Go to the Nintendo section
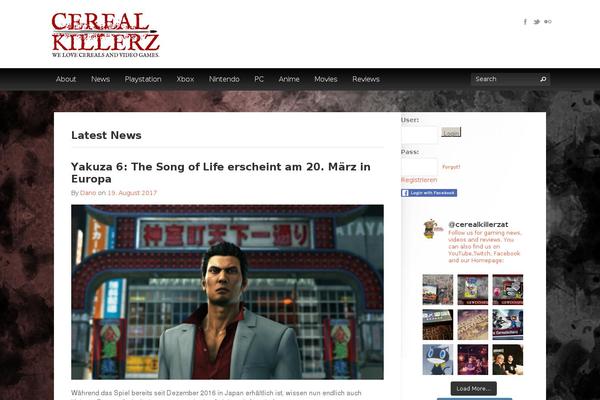The image size is (600, 400). pyautogui.click(x=224, y=79)
